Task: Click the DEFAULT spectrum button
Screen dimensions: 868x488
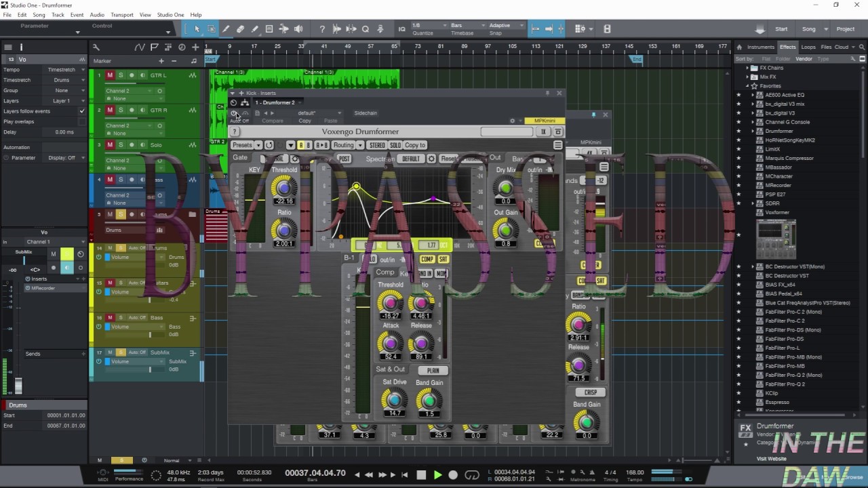Action: (x=410, y=159)
